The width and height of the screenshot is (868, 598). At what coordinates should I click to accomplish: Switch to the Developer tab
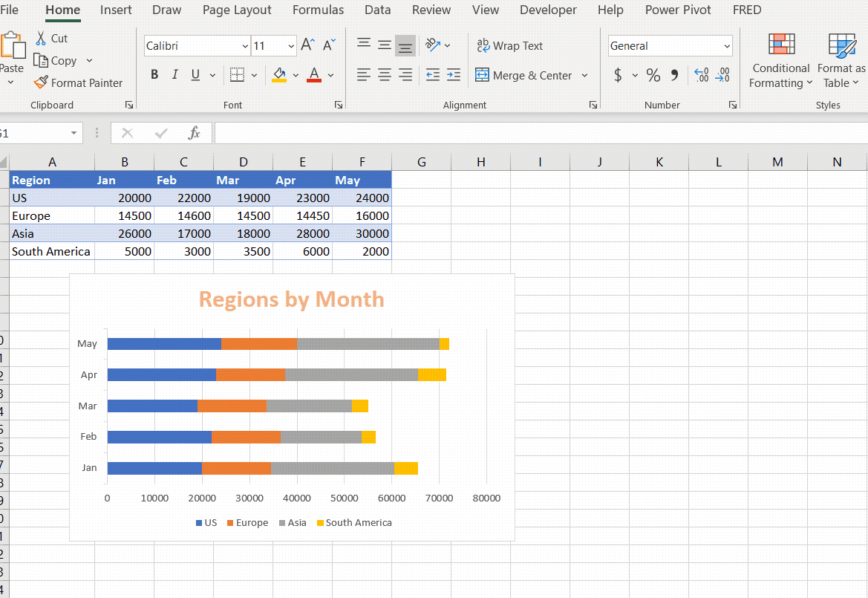tap(548, 10)
